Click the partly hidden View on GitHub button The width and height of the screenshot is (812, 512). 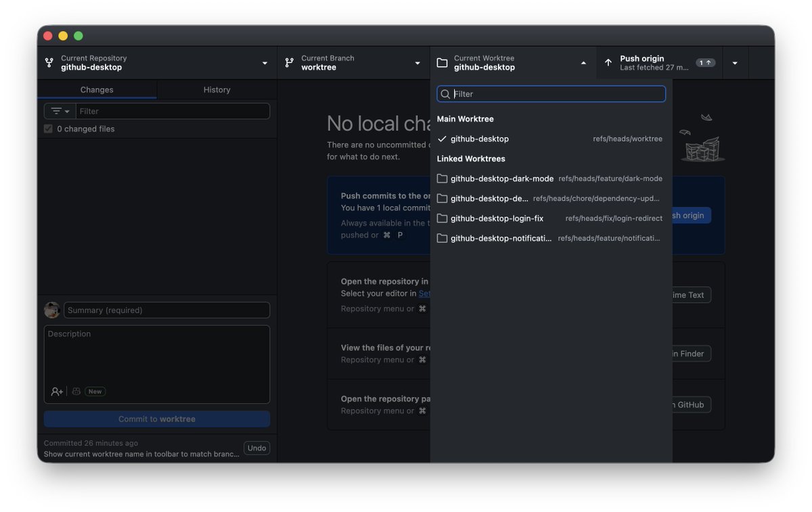692,404
